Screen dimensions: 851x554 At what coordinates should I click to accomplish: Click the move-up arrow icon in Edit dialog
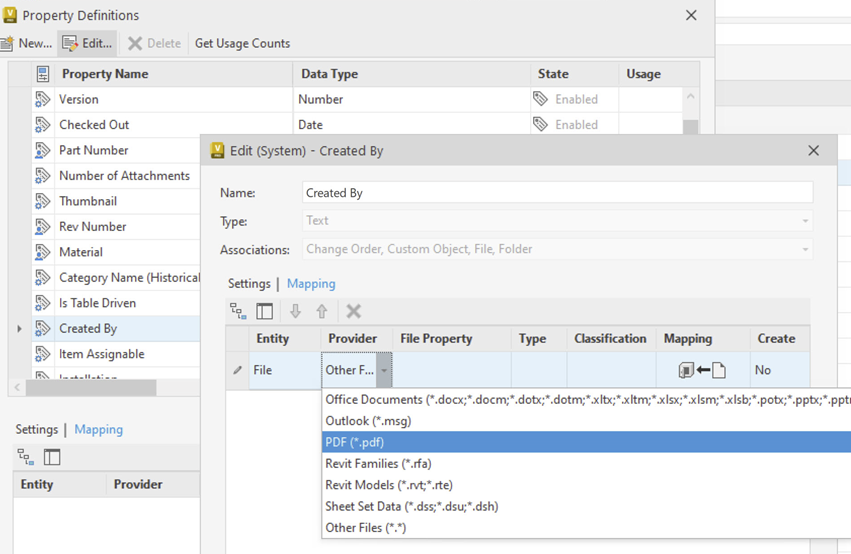[322, 311]
